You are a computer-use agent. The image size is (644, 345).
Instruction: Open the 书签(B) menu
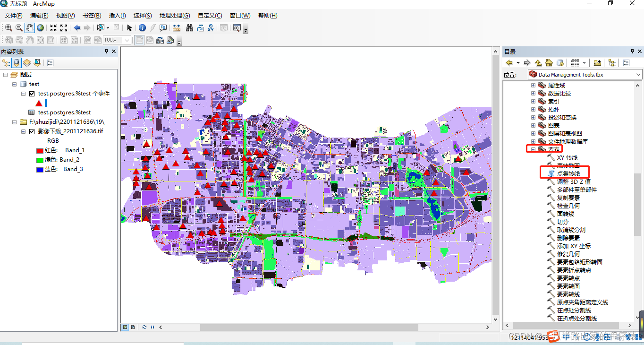(x=92, y=16)
